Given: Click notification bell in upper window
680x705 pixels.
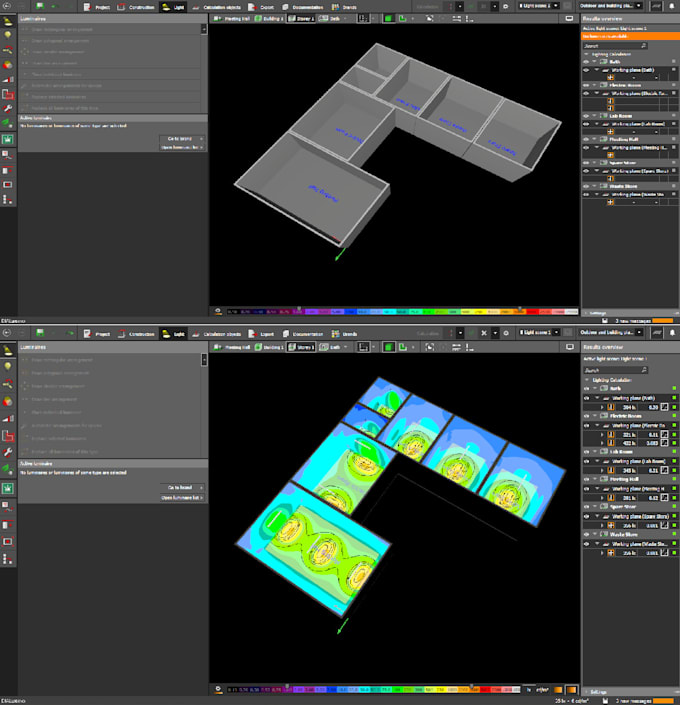Looking at the screenshot, I should coord(672,6).
